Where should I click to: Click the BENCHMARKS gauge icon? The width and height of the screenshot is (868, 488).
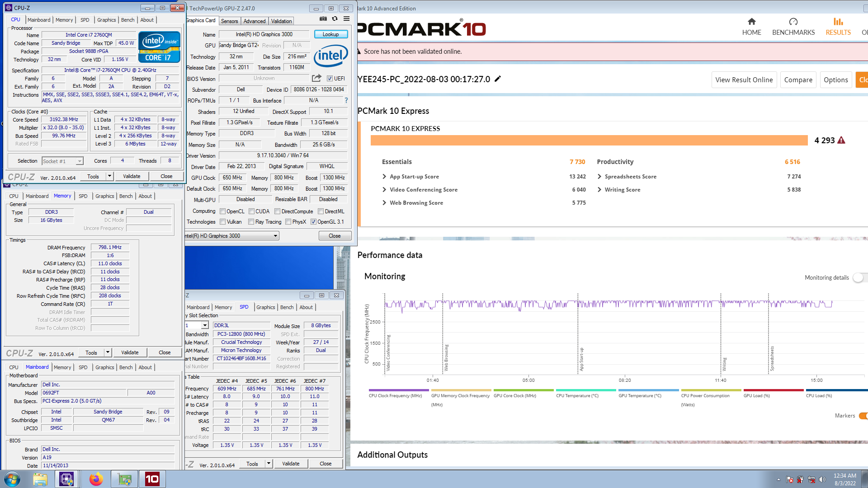pos(793,22)
